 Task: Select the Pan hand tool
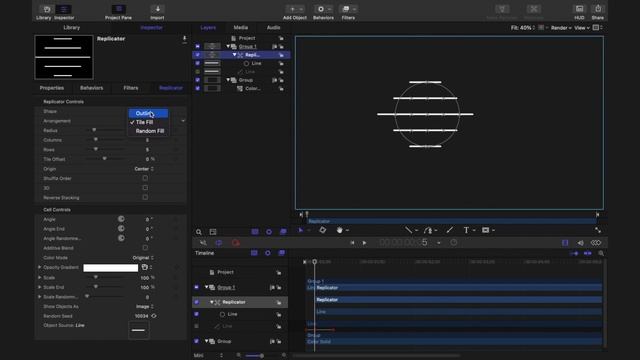tap(340, 230)
